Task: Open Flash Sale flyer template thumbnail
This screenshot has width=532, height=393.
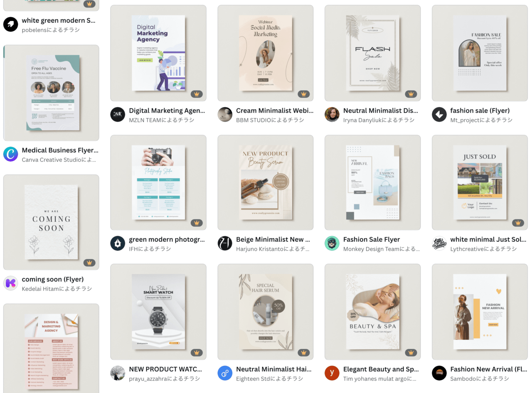Action: [x=372, y=53]
